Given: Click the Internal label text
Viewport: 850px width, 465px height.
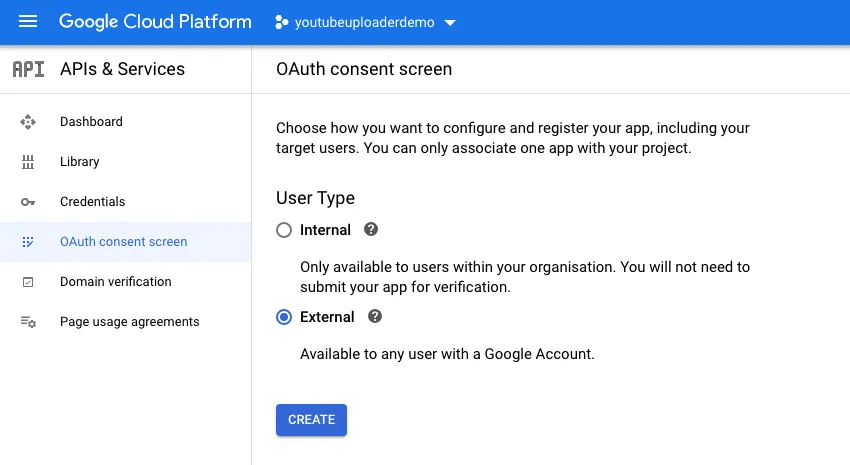Looking at the screenshot, I should point(325,230).
